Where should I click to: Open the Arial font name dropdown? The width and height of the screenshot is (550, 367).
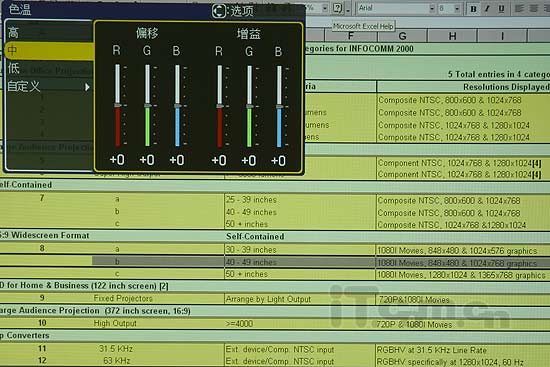432,8
